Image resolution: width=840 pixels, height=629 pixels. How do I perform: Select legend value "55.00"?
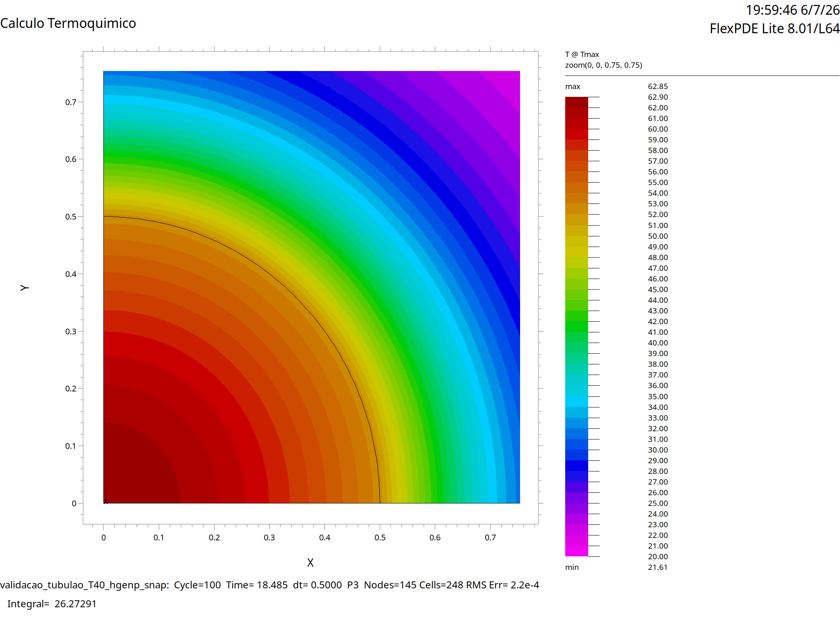[x=658, y=183]
